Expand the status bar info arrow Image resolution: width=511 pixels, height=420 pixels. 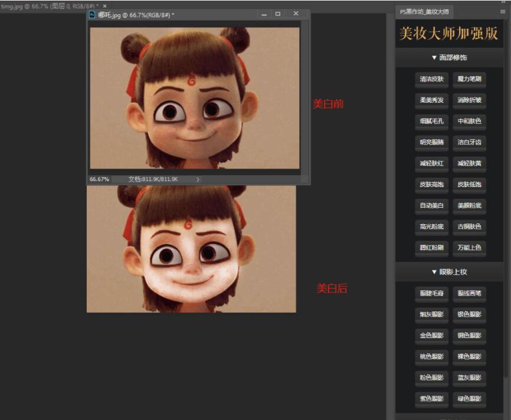tap(198, 179)
